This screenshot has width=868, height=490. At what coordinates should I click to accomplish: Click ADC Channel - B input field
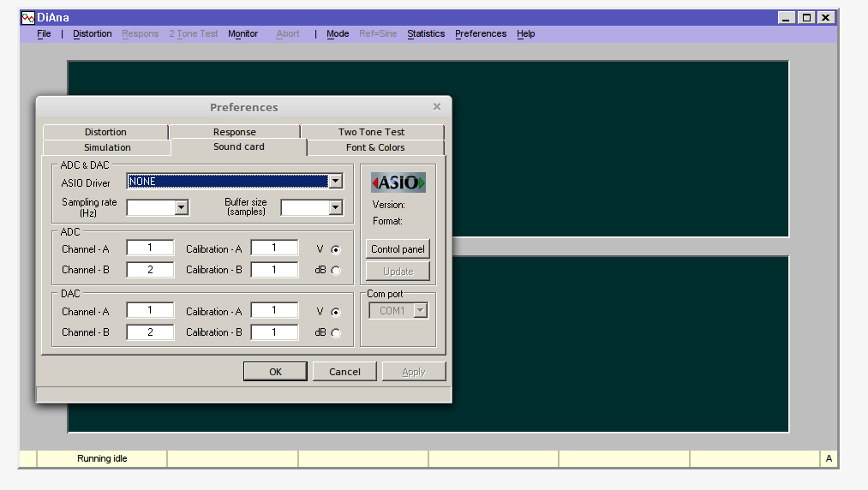pos(150,270)
